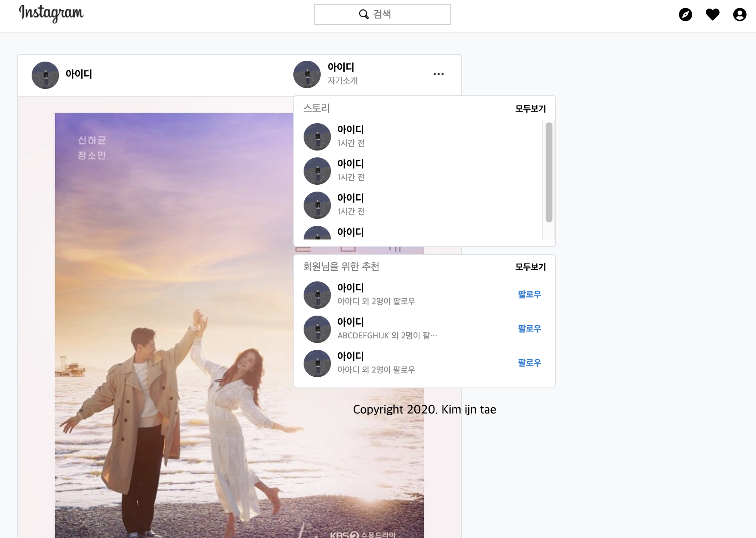
Task: Click the post author's avatar in feed header
Action: pos(45,75)
